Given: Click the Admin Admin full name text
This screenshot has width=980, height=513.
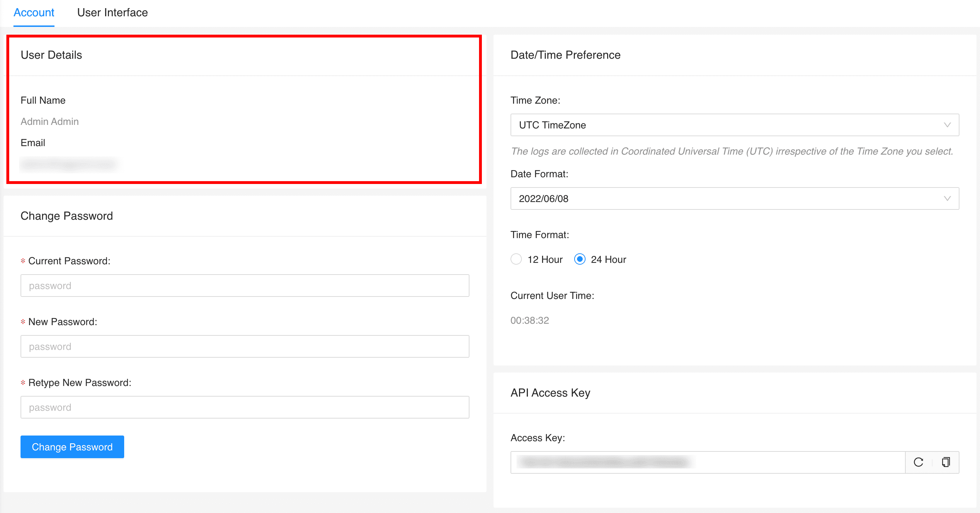Looking at the screenshot, I should point(50,121).
